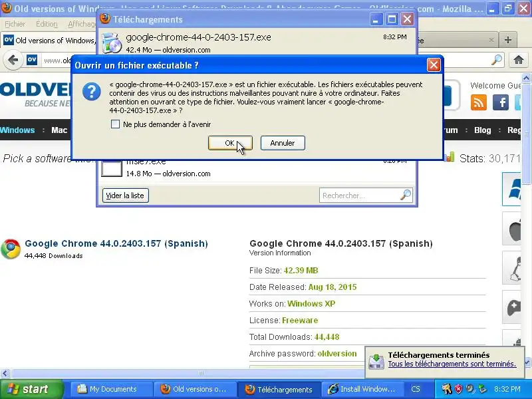Switch to 'Install Window…' taskbar item
The width and height of the screenshot is (532, 399).
pyautogui.click(x=362, y=389)
